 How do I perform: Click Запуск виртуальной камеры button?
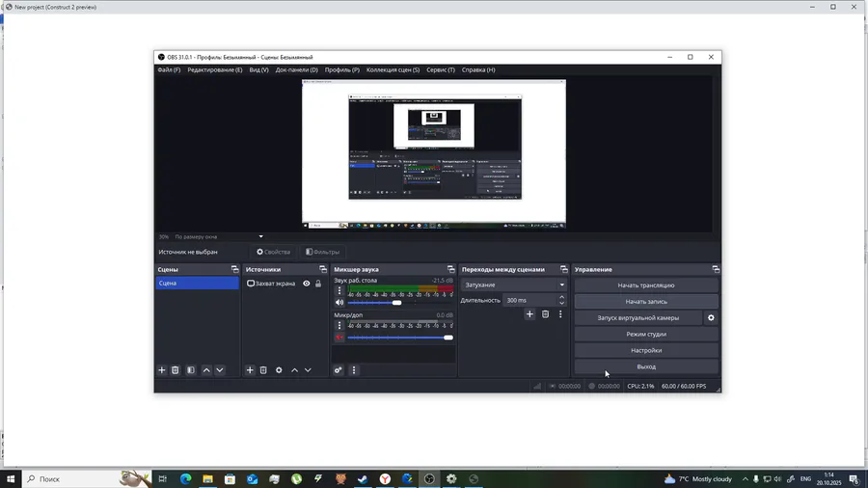pos(638,318)
